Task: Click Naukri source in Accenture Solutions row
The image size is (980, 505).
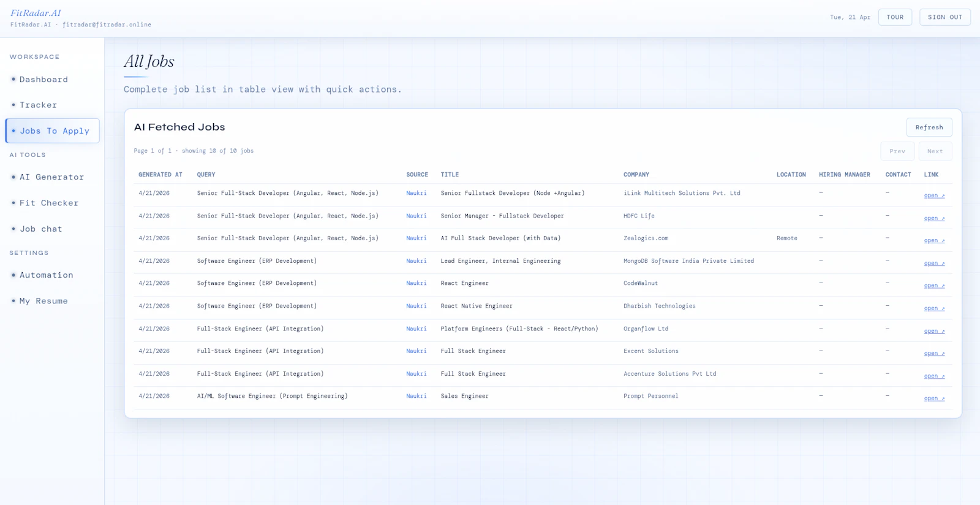Action: [x=417, y=373]
